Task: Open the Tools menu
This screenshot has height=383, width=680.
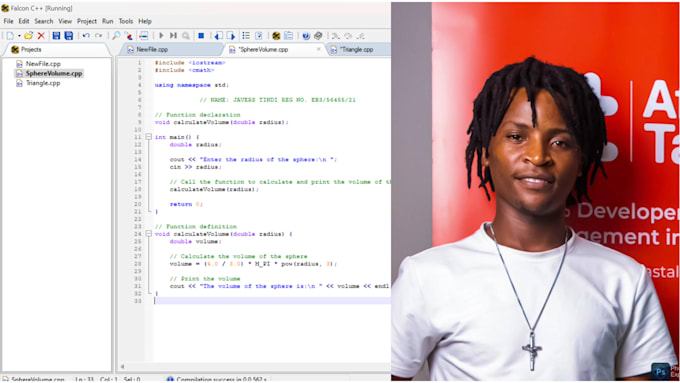Action: click(126, 21)
